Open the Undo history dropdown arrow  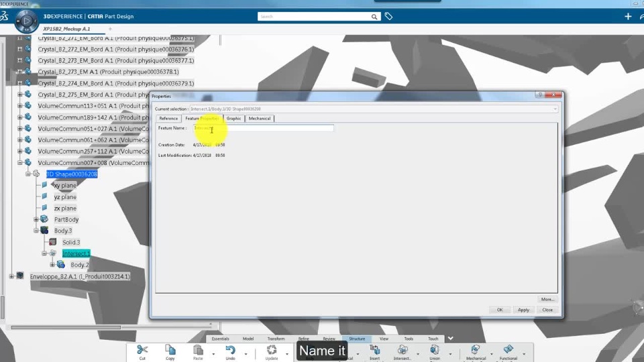coord(246,354)
